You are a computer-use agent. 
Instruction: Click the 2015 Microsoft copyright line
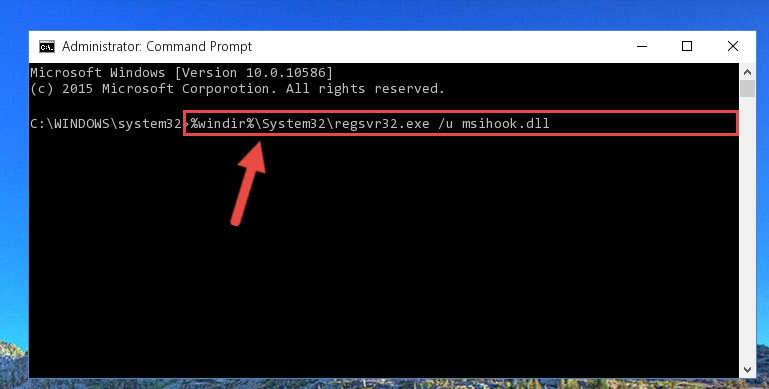pos(237,89)
